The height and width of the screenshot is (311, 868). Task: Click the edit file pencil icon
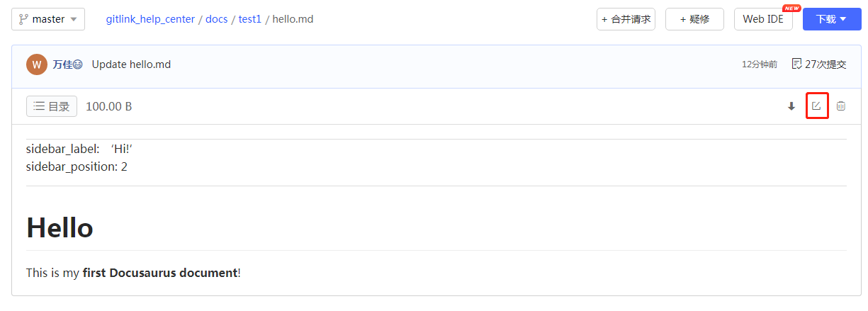click(x=816, y=106)
